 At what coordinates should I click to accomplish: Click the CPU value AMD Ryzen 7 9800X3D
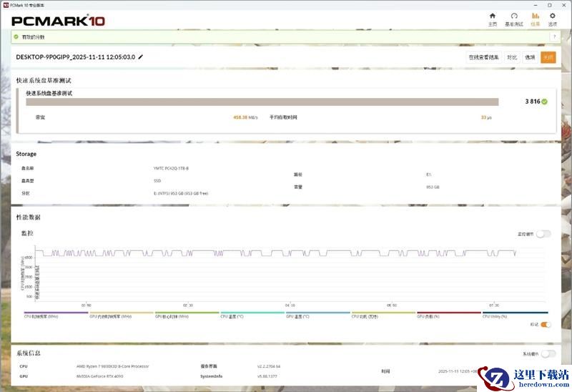pyautogui.click(x=113, y=366)
